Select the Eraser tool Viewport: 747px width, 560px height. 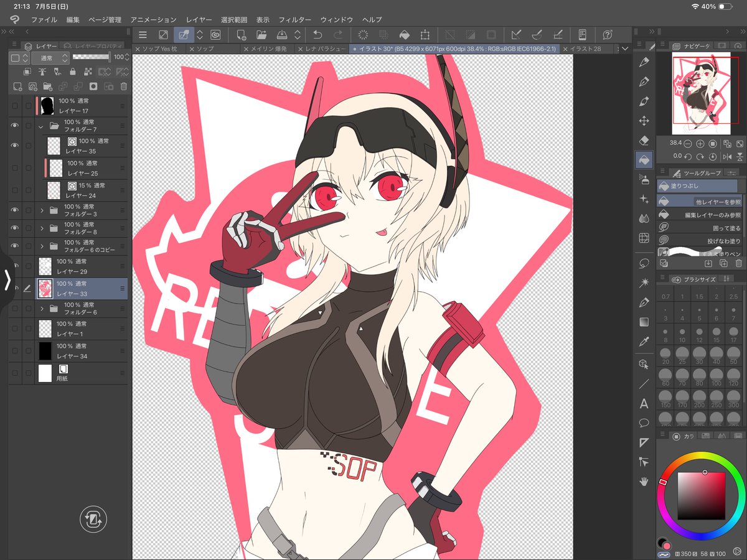coord(644,140)
